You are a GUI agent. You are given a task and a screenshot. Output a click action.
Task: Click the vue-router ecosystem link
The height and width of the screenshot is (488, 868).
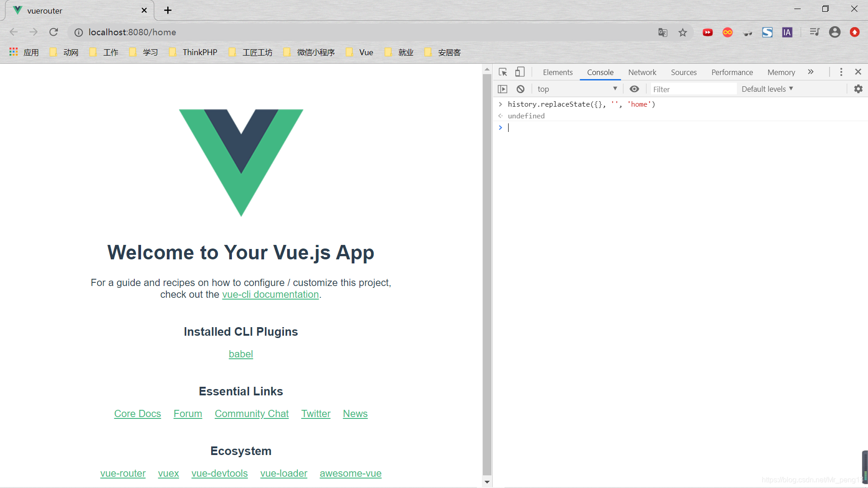[x=123, y=473]
